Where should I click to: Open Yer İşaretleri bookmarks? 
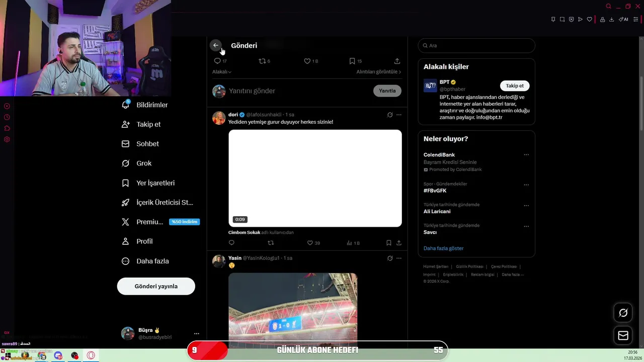point(148,183)
